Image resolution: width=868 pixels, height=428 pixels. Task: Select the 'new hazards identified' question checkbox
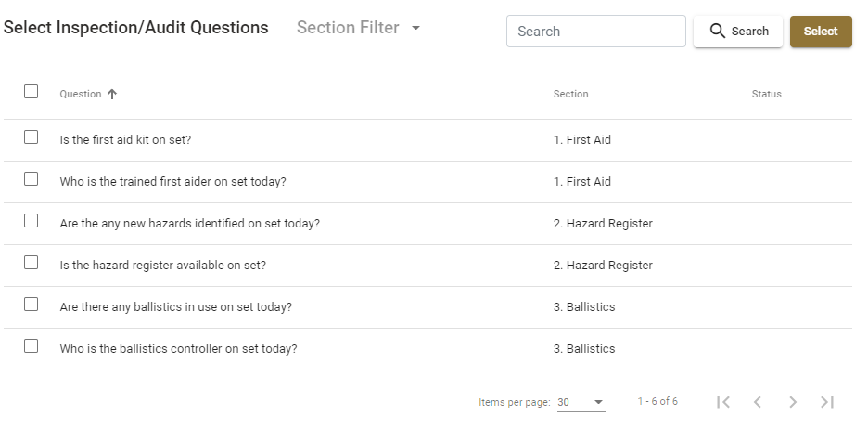click(31, 221)
